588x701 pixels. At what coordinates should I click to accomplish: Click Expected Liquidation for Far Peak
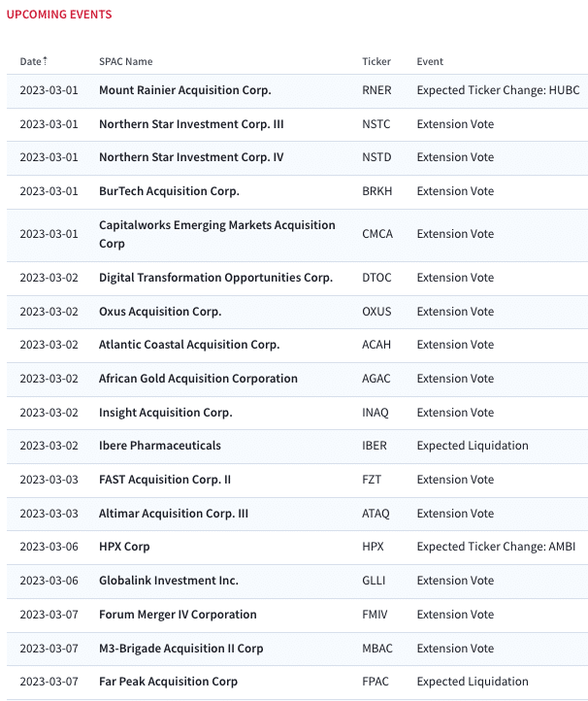click(473, 682)
